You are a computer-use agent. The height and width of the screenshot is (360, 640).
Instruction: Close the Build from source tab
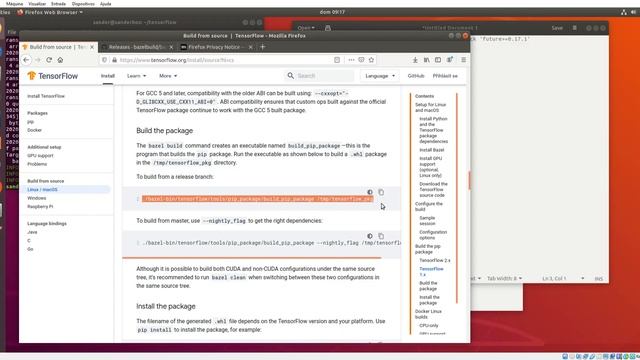coord(92,47)
